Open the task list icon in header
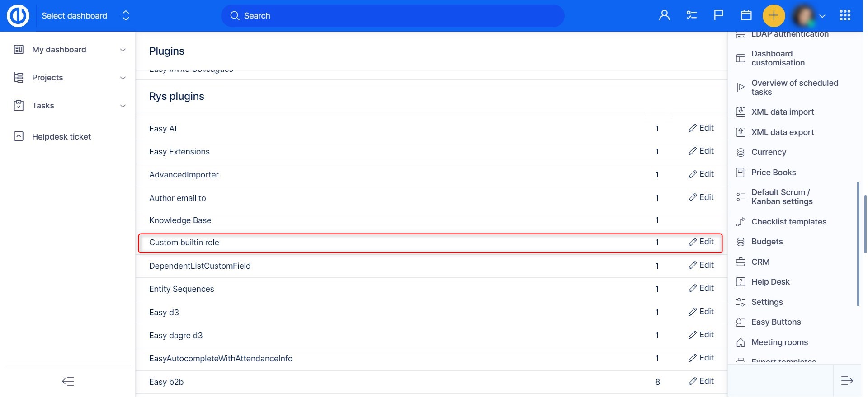This screenshot has height=397, width=868. tap(691, 16)
